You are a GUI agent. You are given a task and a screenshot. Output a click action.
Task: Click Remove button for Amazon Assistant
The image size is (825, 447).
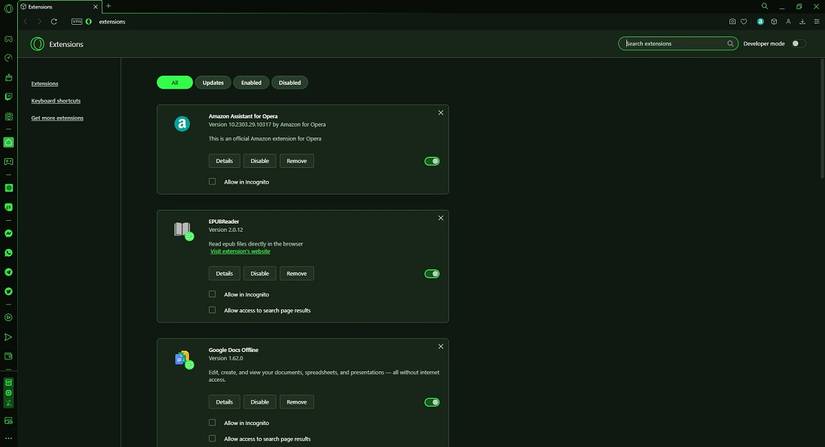pos(297,161)
